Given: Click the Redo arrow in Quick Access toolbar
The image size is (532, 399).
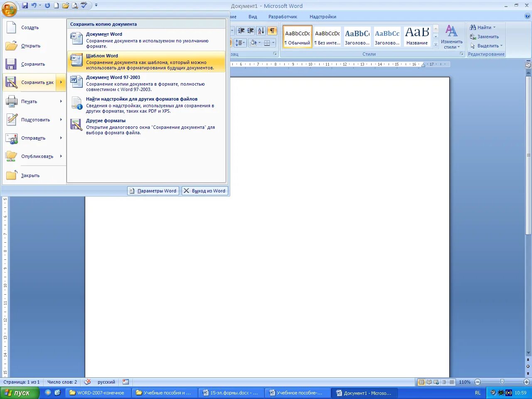Looking at the screenshot, I should [x=47, y=5].
